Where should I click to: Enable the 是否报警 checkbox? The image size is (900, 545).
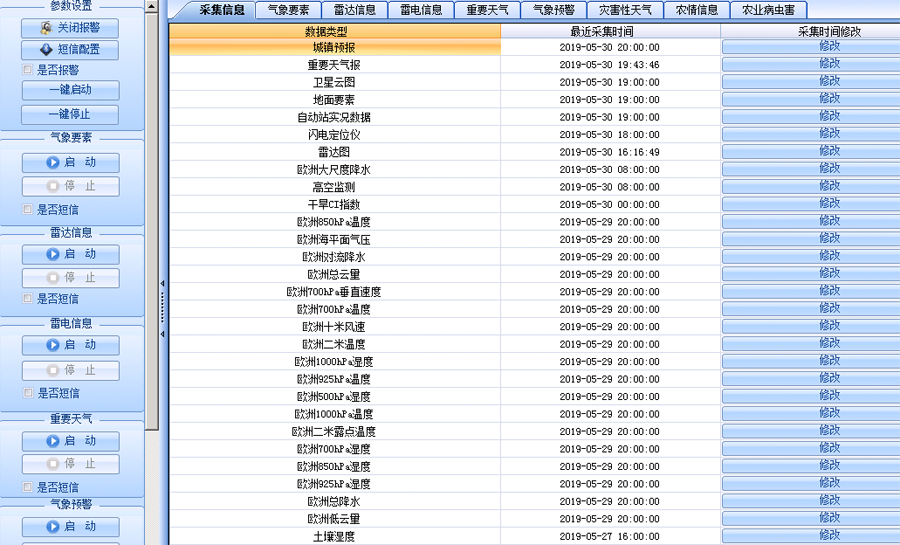28,70
